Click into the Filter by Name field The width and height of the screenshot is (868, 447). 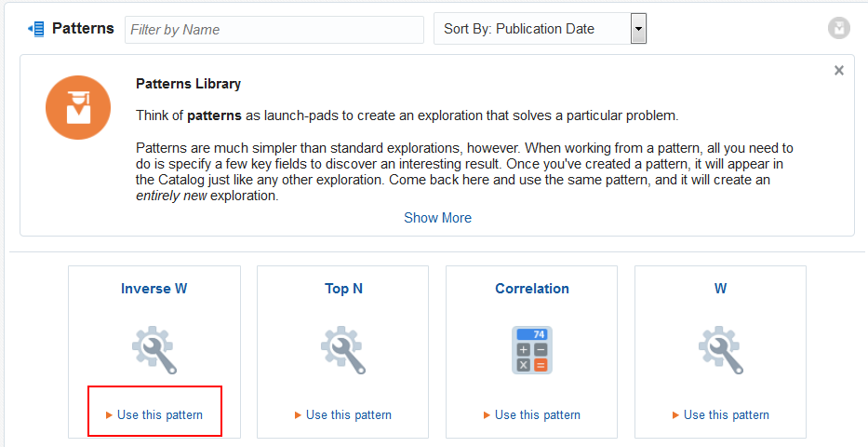pos(274,30)
